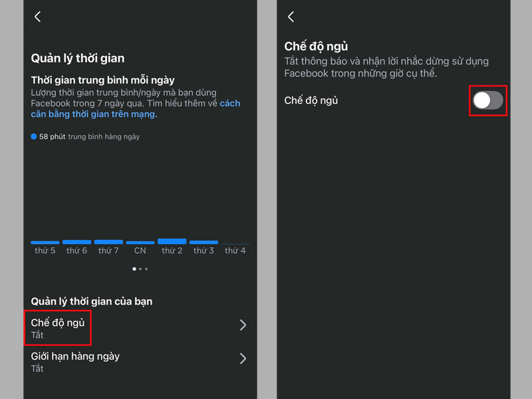Viewport: 532px width, 399px height.
Task: Open Giới hạn hàng ngày chevron arrow
Action: pyautogui.click(x=243, y=358)
